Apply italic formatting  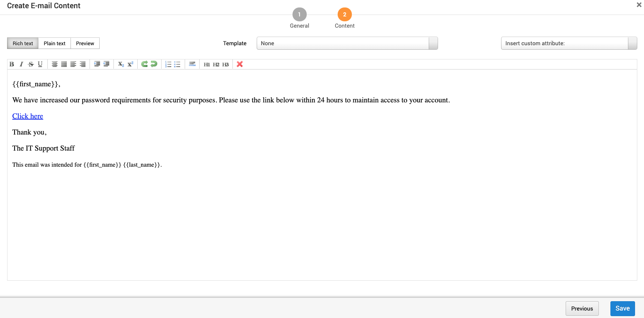pos(21,64)
